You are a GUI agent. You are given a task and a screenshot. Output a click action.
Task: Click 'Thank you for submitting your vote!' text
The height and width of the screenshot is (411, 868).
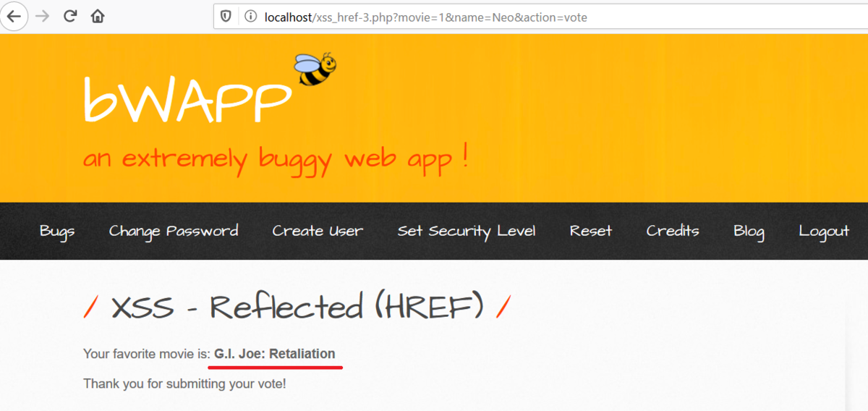(x=184, y=384)
